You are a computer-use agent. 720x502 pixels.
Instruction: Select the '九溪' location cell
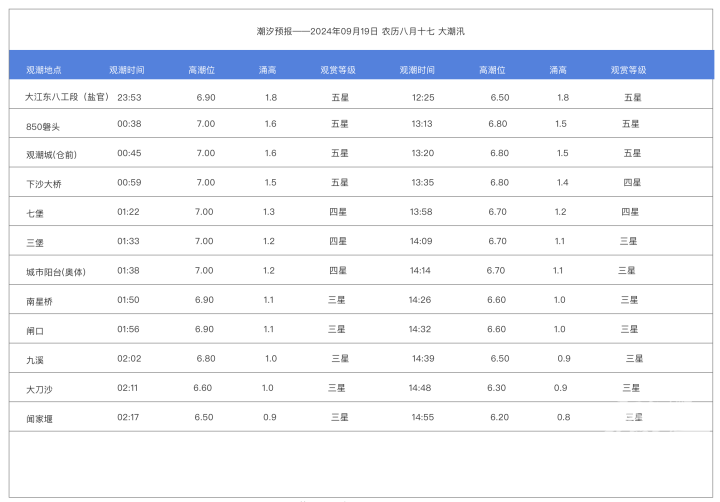[35, 360]
